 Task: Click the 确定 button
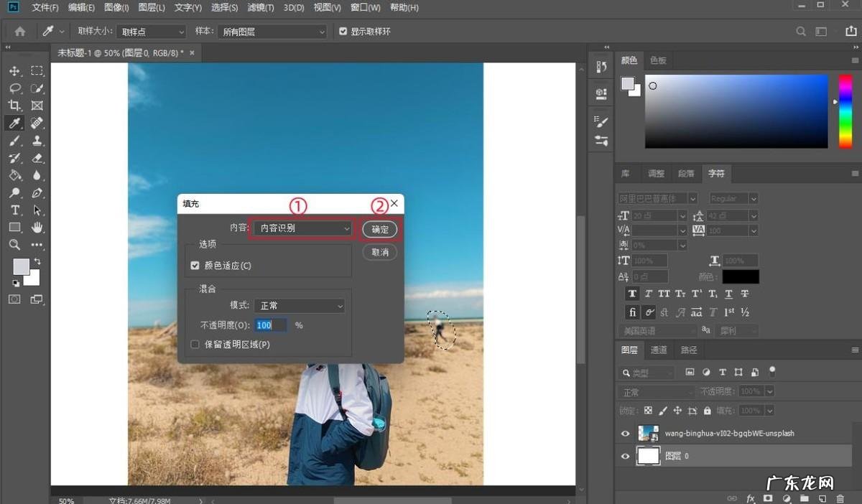tap(380, 229)
